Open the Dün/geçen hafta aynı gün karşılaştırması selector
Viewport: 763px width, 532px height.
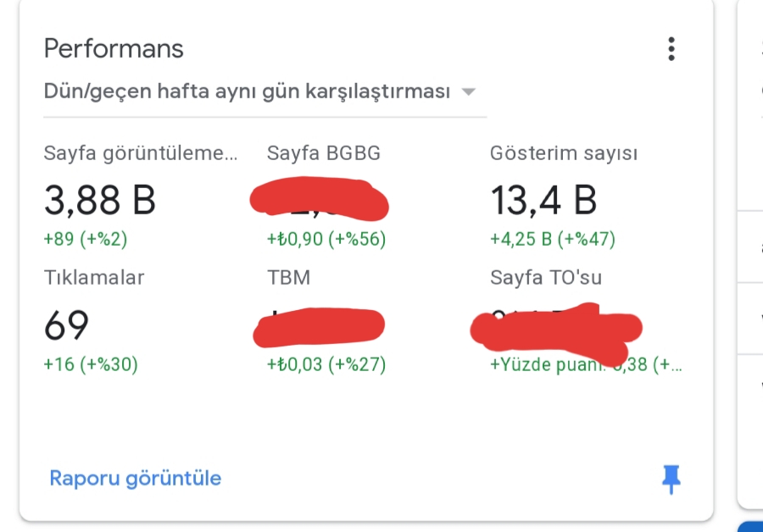click(265, 91)
